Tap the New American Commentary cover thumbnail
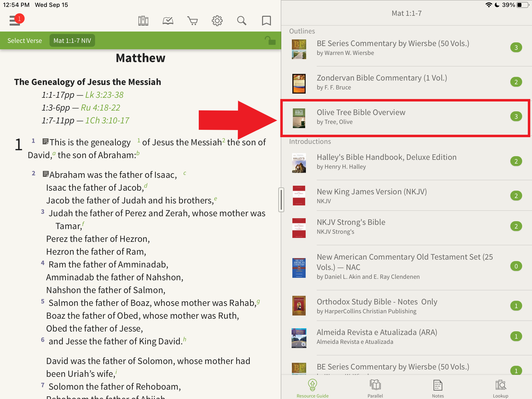Screen dimensions: 532x399 299,268
